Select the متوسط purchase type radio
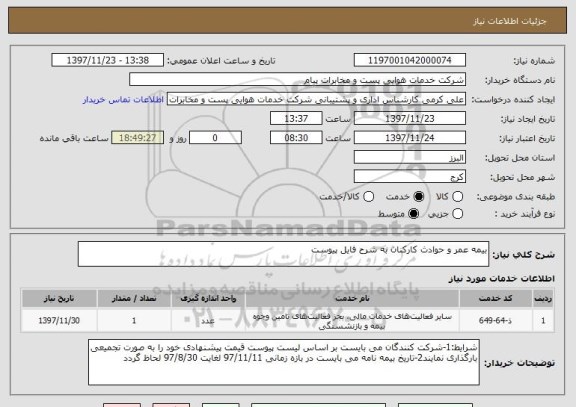 click(413, 213)
